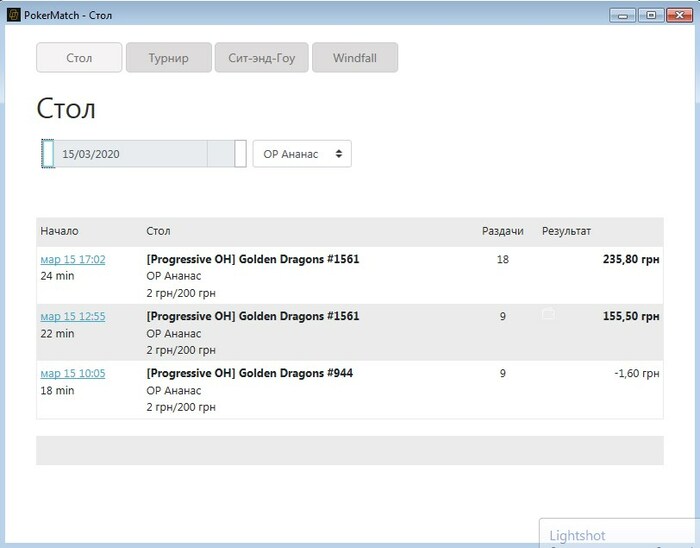
Task: Open the ОР Ананас game type dropdown
Action: (302, 154)
